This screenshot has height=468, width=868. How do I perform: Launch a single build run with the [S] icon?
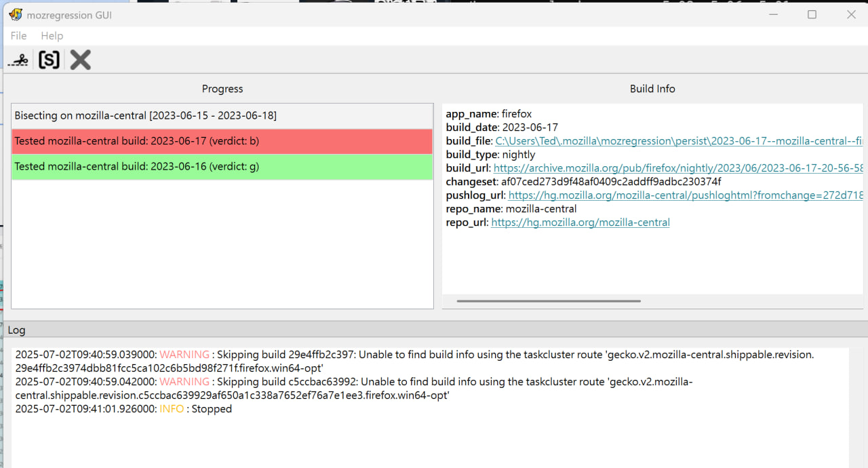[49, 60]
